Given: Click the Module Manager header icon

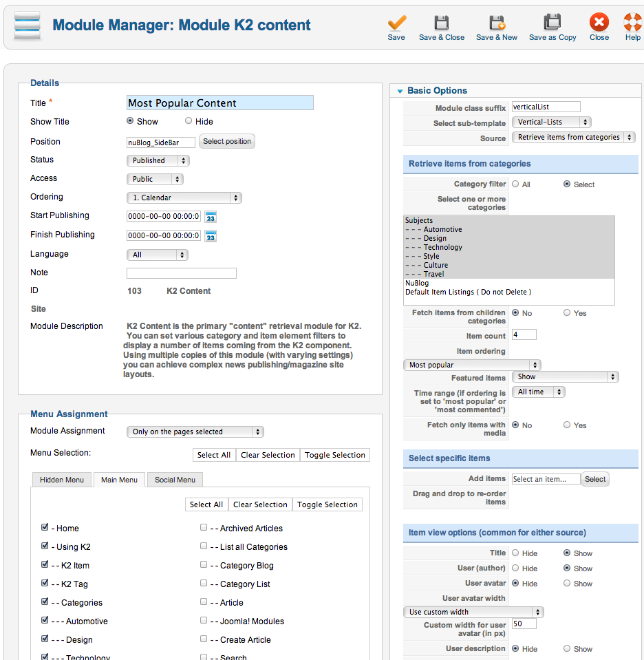Looking at the screenshot, I should coord(27,25).
